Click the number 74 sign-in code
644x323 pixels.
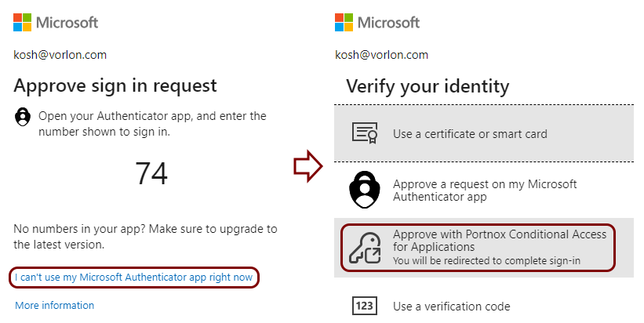tap(151, 173)
